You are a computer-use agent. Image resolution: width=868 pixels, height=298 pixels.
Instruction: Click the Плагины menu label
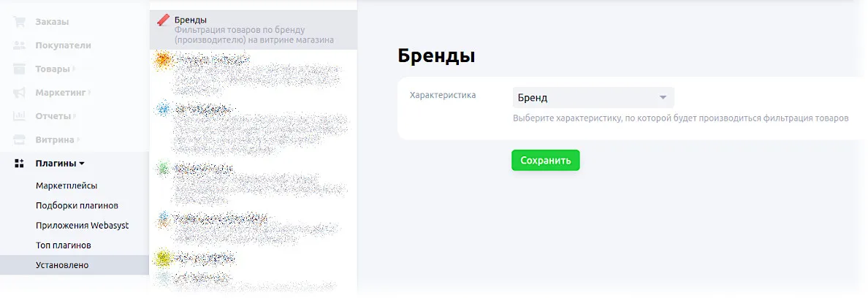[56, 163]
